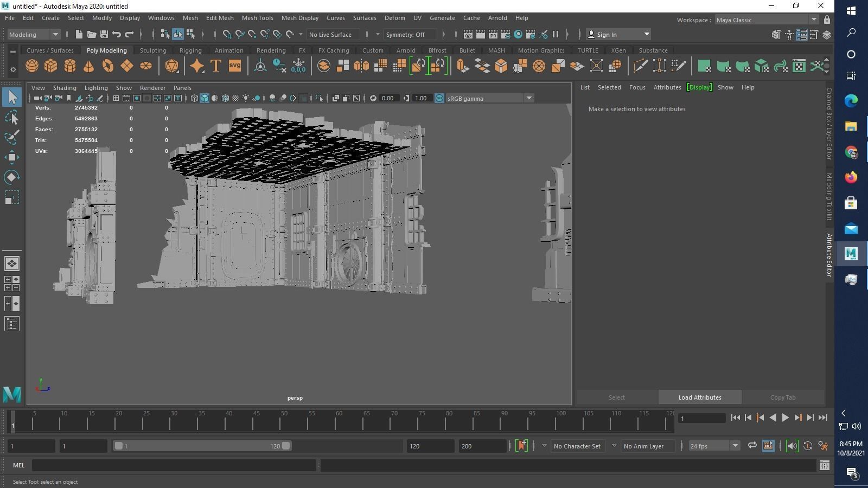
Task: Go to the start of playback range
Action: pos(735,418)
